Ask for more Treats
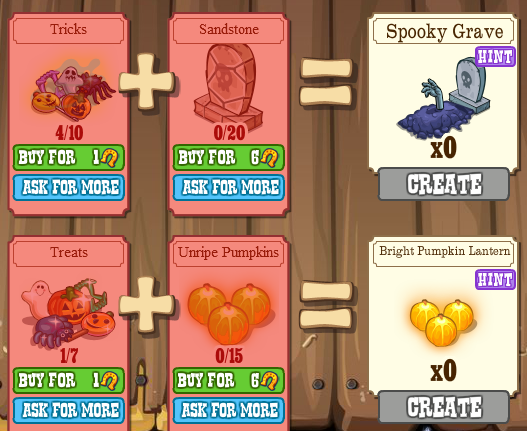This screenshot has height=431, width=527. point(69,410)
